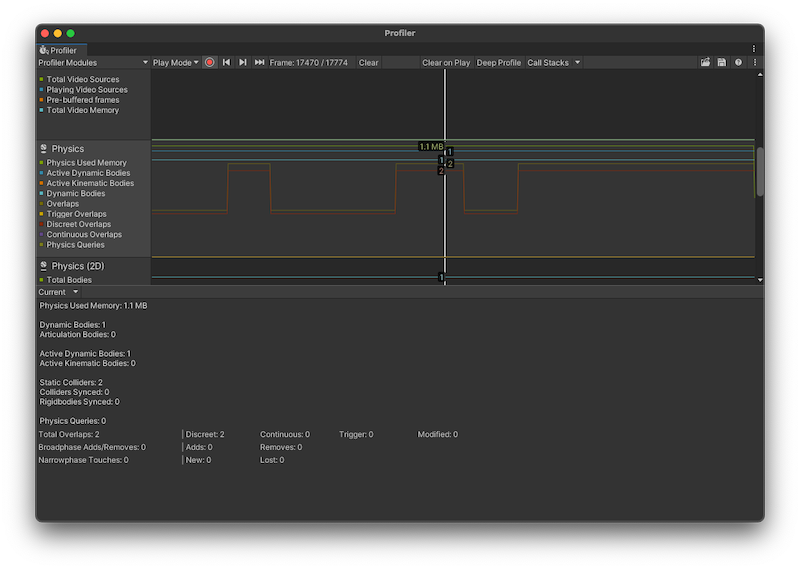800x569 pixels.
Task: Open the Profiler toolbar kebab menu
Action: [x=754, y=62]
